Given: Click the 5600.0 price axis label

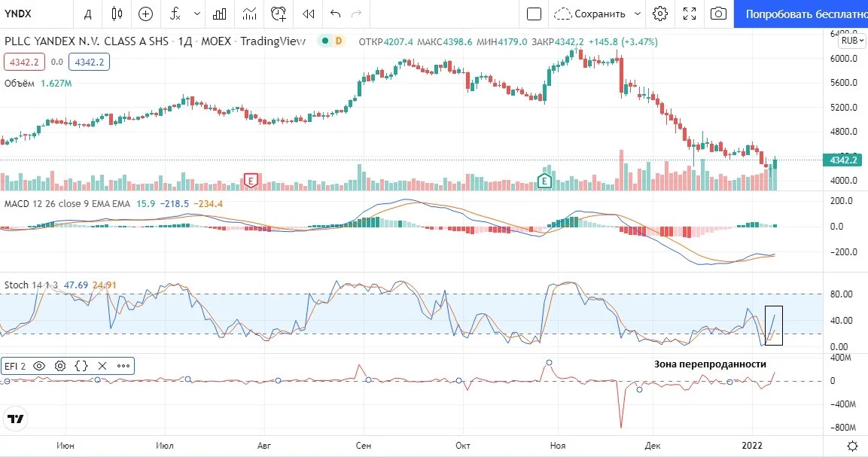Looking at the screenshot, I should pyautogui.click(x=844, y=83).
